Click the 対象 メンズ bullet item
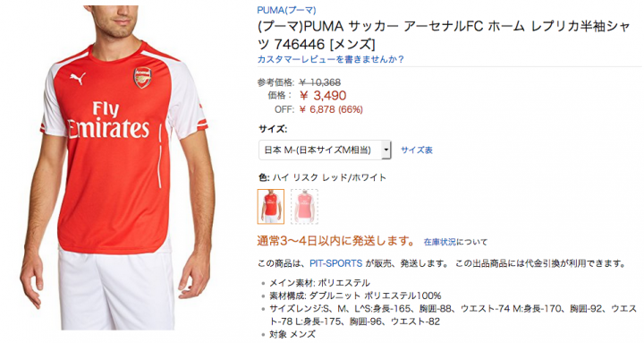Viewport: 644px width, 343px height. pos(292,334)
